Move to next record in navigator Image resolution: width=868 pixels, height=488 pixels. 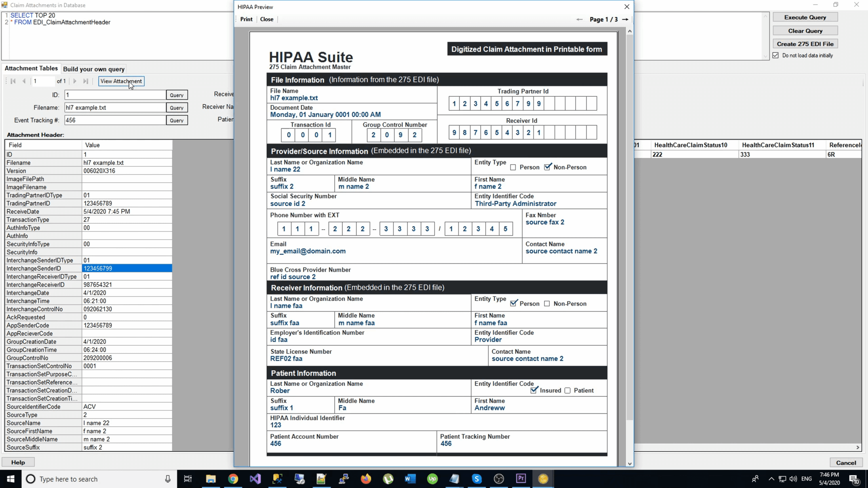(x=75, y=81)
